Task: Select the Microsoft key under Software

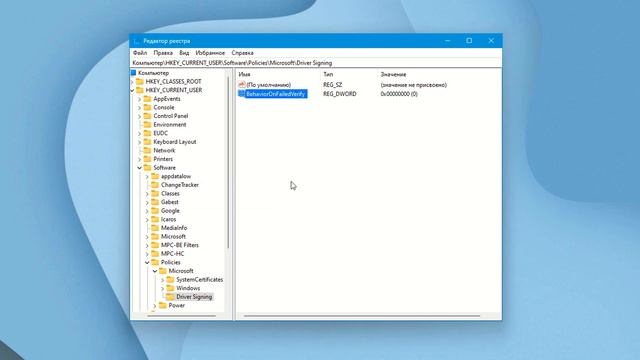Action: click(x=173, y=236)
